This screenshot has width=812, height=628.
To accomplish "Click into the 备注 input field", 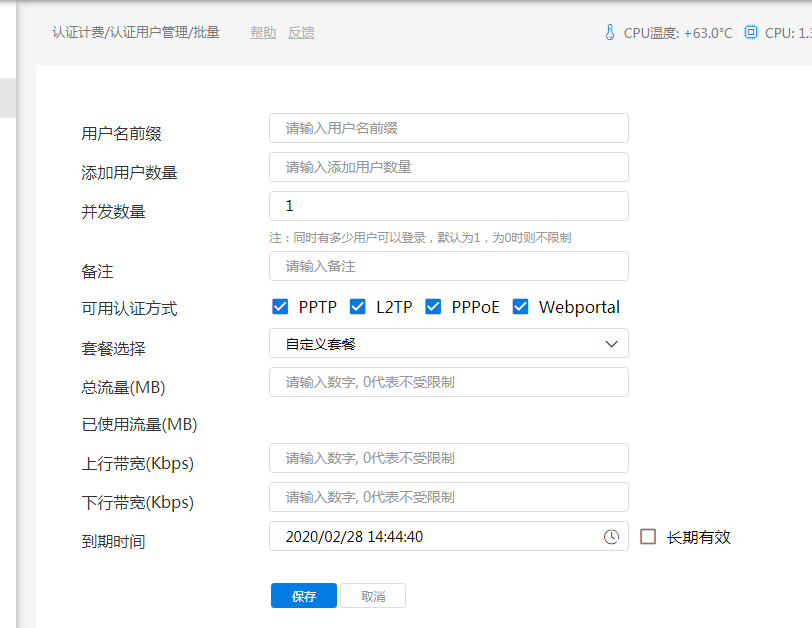I will tap(448, 266).
